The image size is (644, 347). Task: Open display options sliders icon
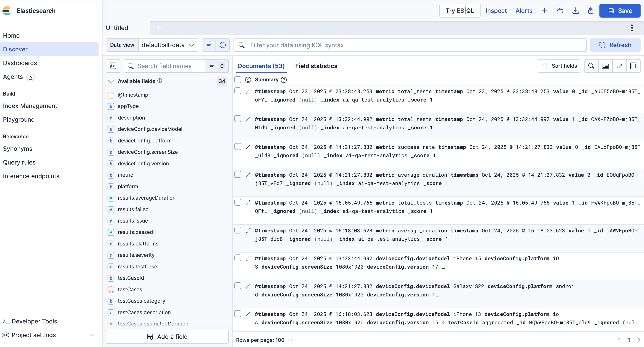pos(620,66)
